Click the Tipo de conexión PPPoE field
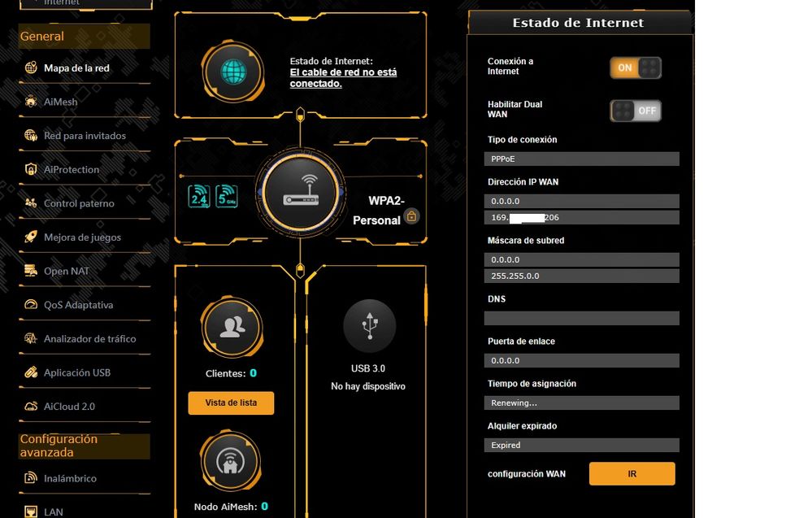 [581, 159]
